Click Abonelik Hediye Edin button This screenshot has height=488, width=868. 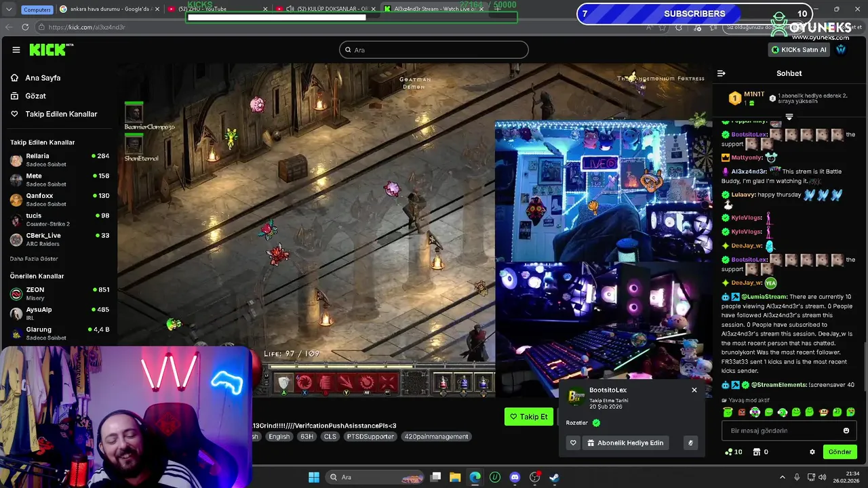[625, 443]
